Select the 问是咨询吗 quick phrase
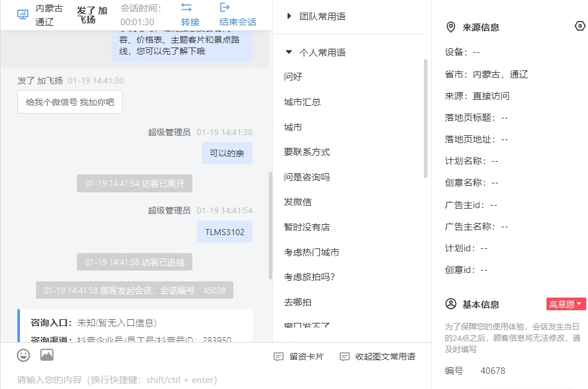 [x=307, y=177]
